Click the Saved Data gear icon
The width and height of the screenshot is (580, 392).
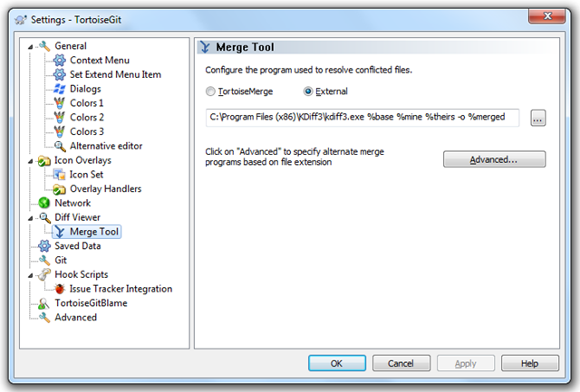click(x=44, y=246)
